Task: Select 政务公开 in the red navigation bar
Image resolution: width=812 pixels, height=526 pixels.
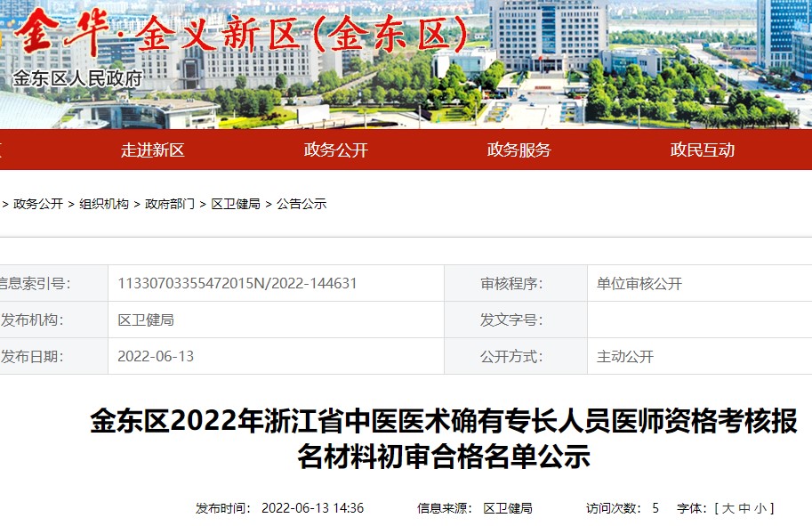Action: pyautogui.click(x=335, y=150)
